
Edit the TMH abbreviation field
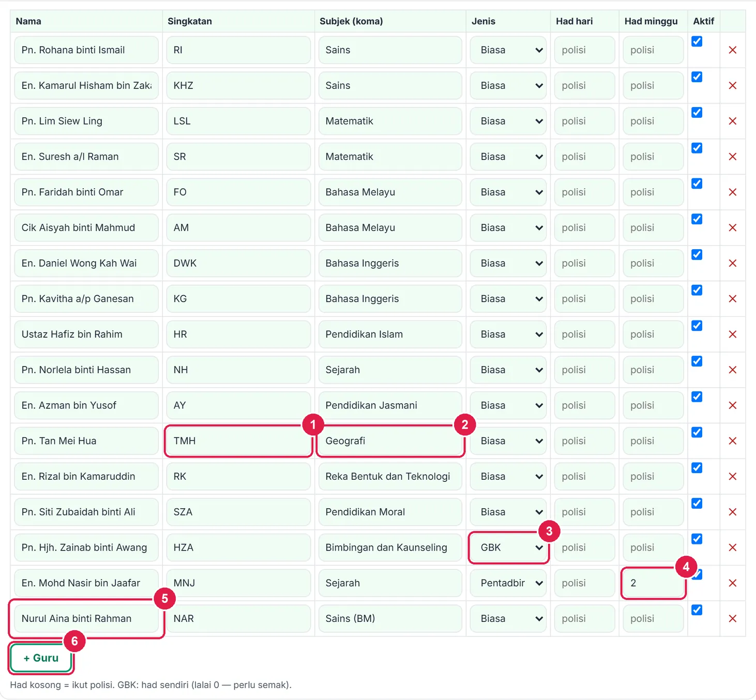[238, 441]
